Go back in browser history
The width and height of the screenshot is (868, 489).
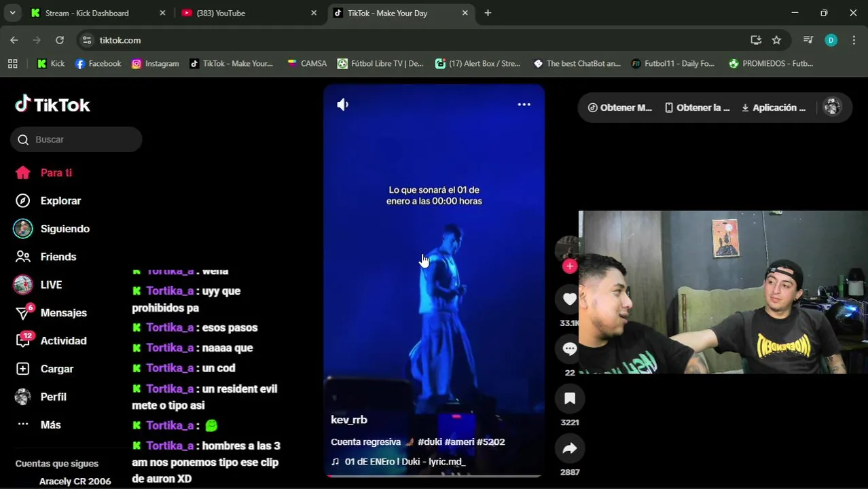14,40
